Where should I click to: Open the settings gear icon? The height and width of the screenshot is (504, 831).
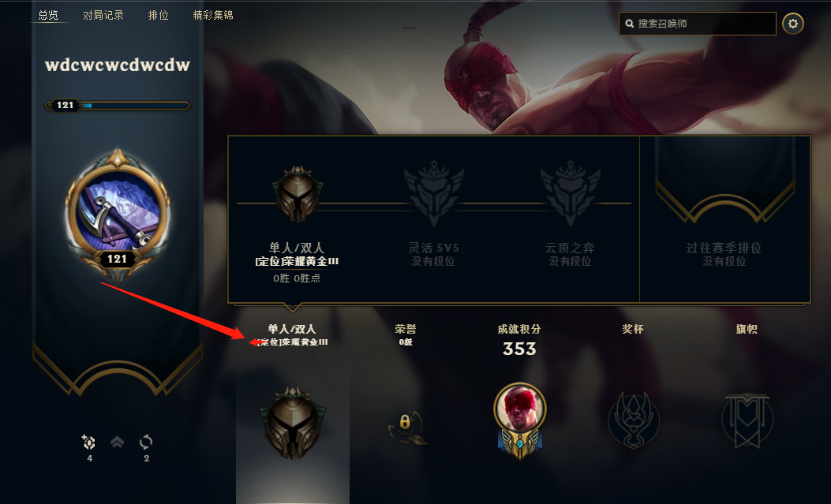tap(793, 24)
